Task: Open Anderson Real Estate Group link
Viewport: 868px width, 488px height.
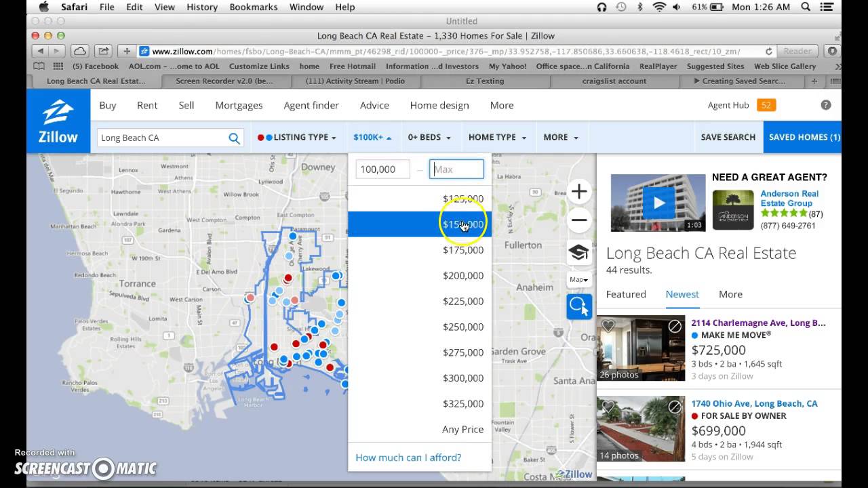Action: [789, 198]
